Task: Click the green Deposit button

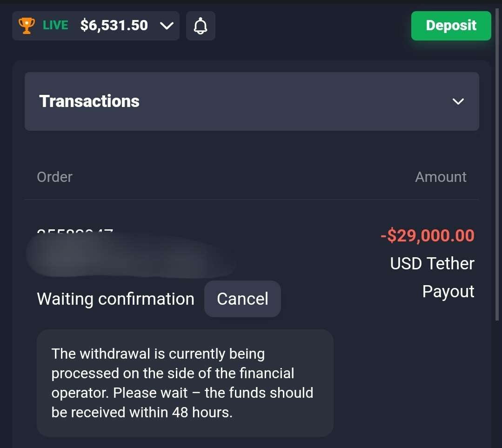Action: 451,26
